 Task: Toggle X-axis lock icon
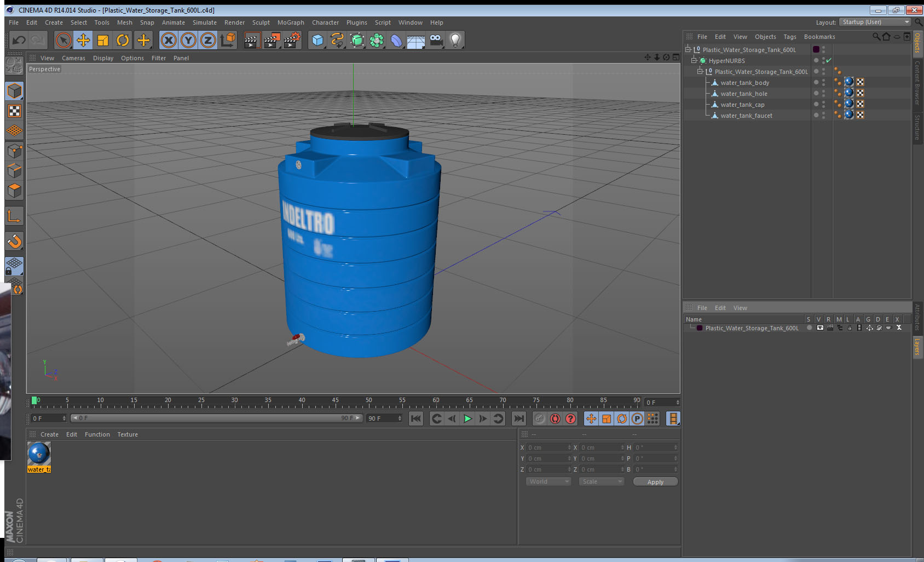169,40
